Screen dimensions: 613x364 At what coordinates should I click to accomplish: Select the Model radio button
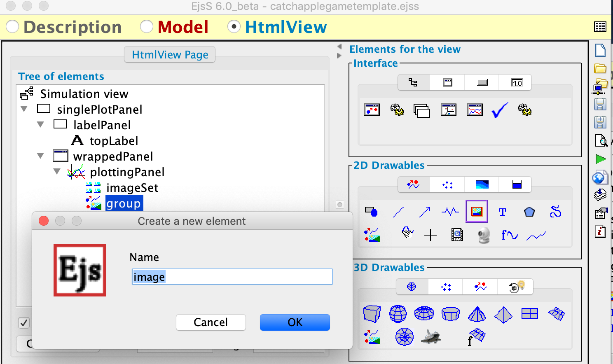(147, 27)
